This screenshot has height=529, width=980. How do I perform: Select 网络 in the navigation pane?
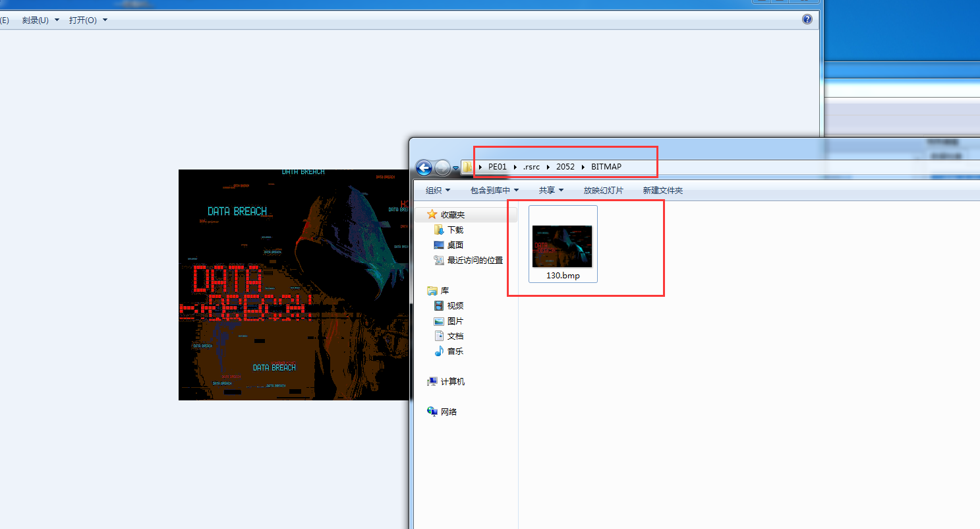pos(449,412)
